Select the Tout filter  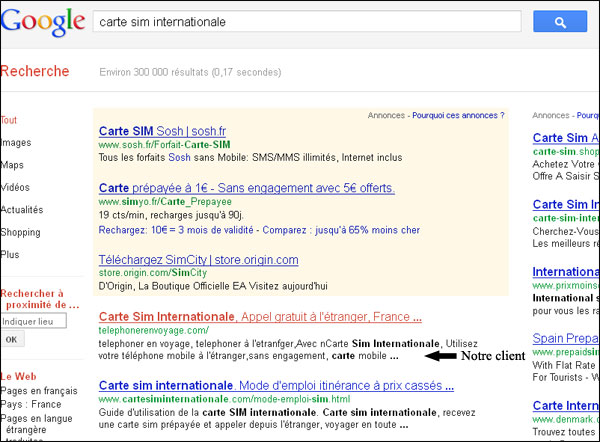click(x=9, y=120)
